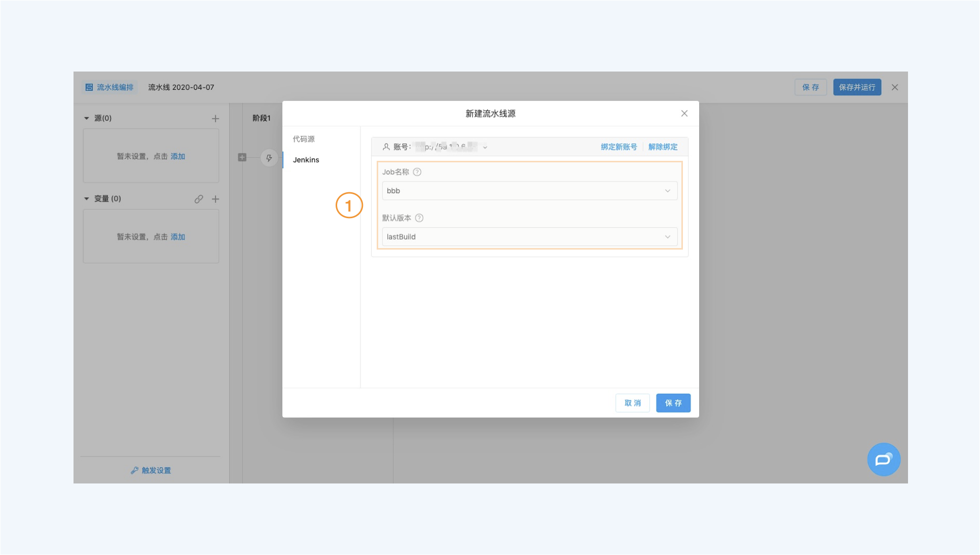Click 绑定新账号 link
This screenshot has height=555, width=980.
click(619, 147)
